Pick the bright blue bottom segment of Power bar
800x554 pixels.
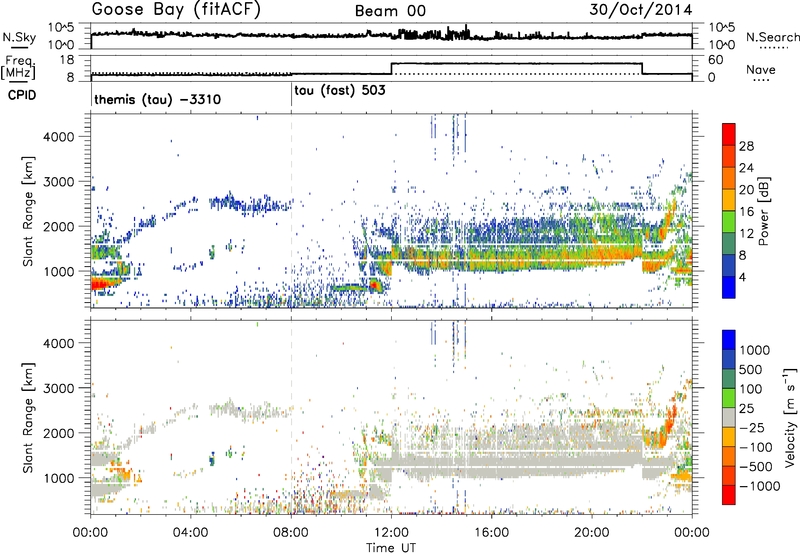tap(729, 288)
